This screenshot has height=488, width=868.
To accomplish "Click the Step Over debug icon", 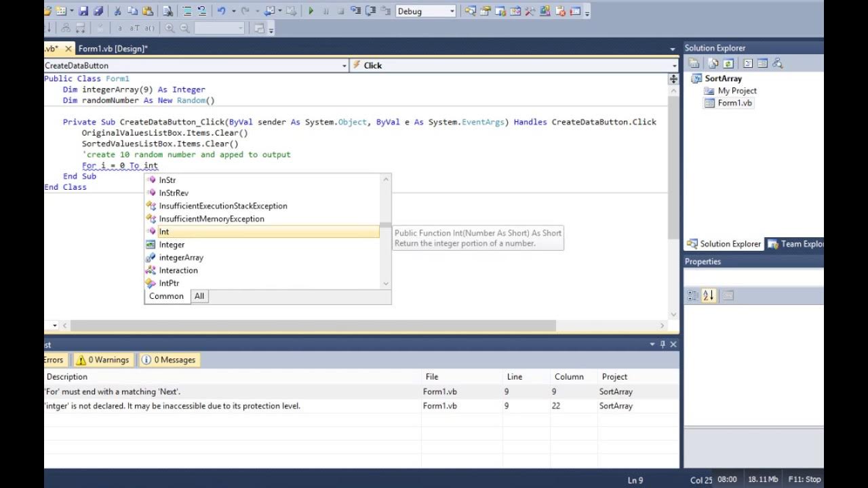I will [371, 12].
